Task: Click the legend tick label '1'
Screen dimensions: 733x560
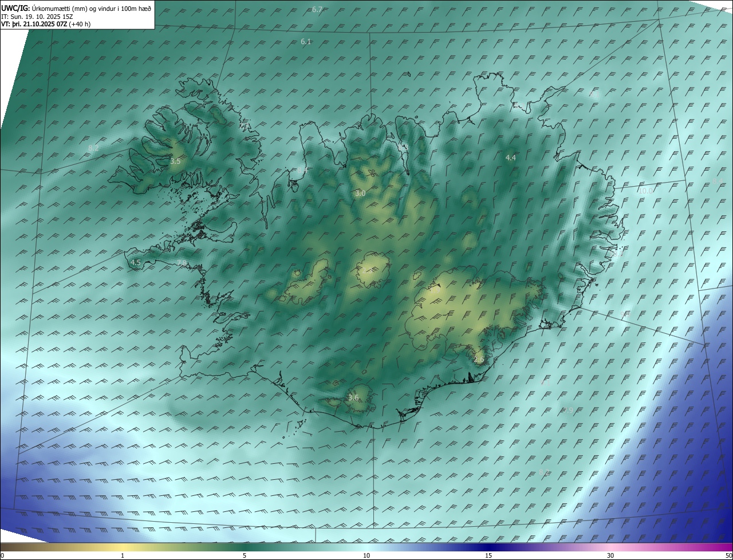Action: (123, 555)
